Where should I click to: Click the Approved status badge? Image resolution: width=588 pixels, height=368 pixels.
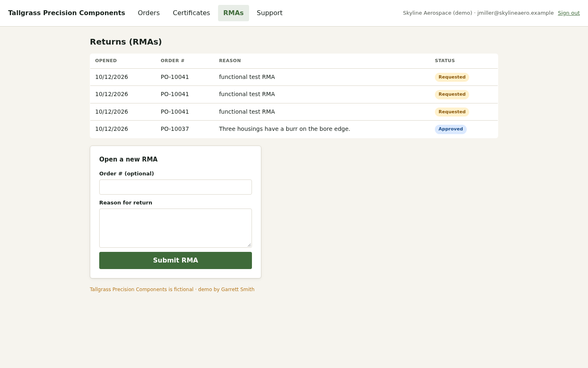[x=450, y=129]
